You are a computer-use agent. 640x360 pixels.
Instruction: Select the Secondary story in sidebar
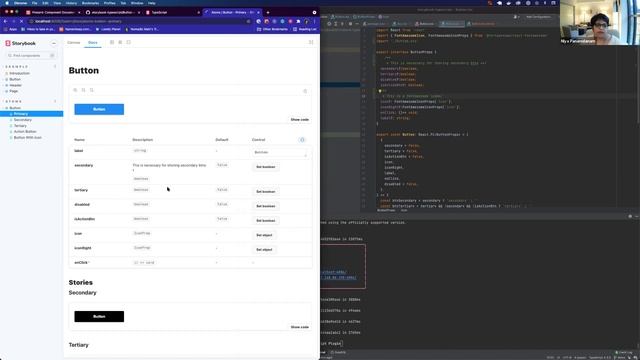[22, 120]
